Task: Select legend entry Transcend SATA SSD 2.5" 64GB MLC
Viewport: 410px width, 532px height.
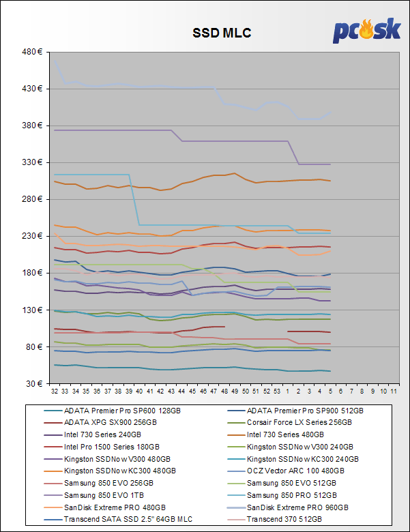Action: click(118, 519)
